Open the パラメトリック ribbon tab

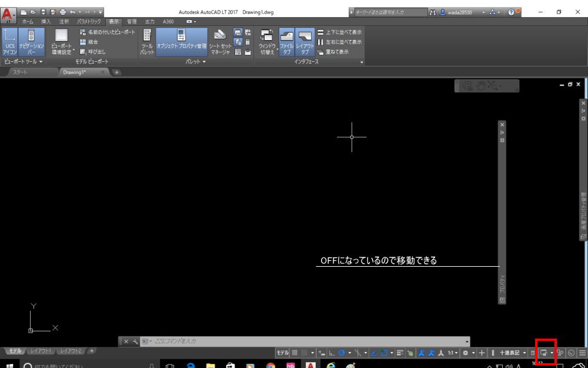(89, 22)
